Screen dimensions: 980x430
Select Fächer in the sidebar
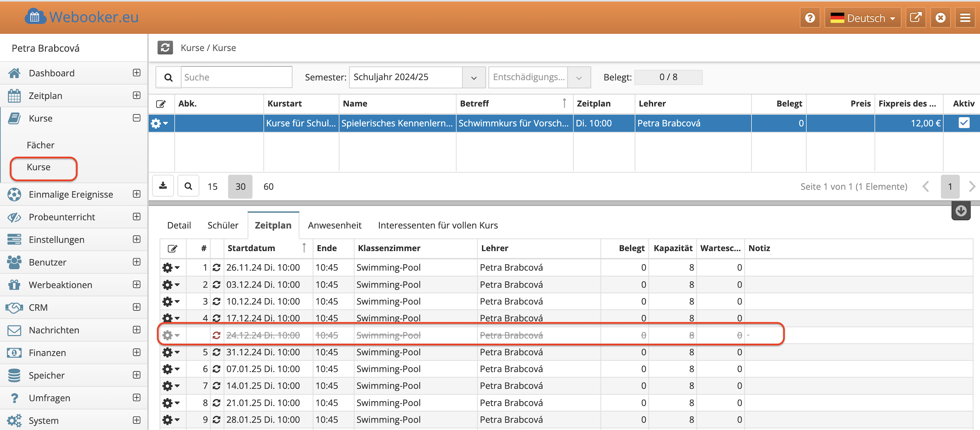tap(41, 145)
